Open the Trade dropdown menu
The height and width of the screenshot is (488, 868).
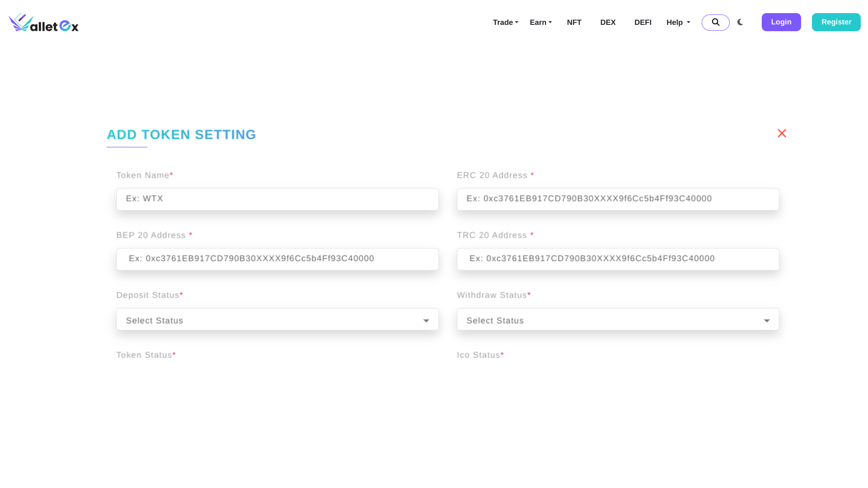505,22
